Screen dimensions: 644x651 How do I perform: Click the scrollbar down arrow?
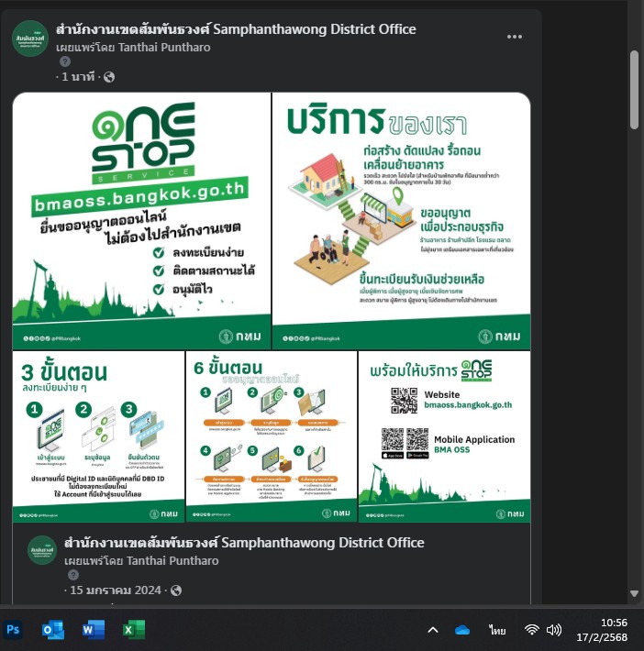pyautogui.click(x=634, y=594)
